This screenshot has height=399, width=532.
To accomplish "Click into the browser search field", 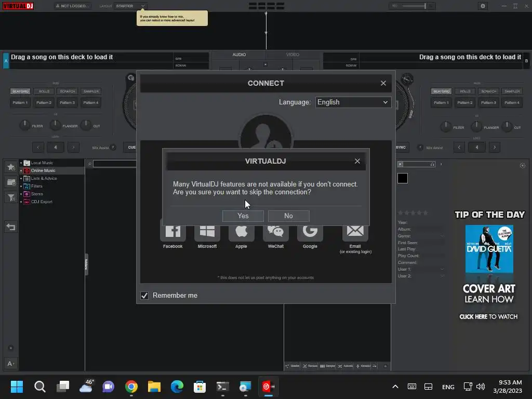I will pos(114,164).
